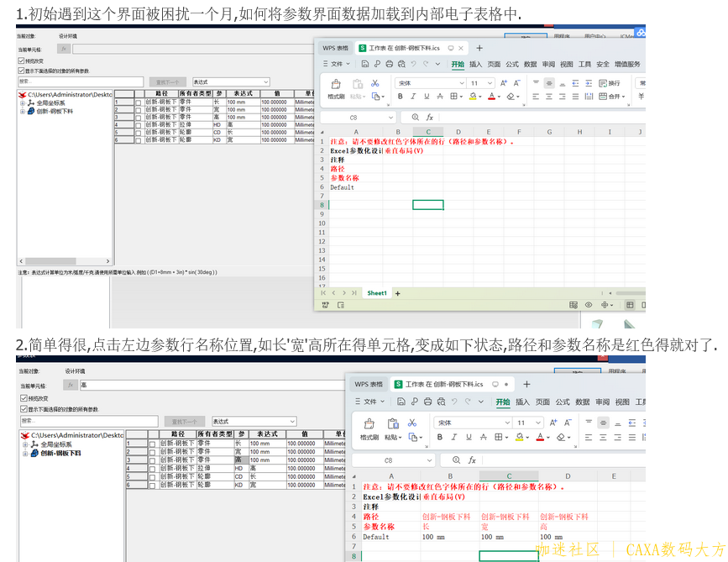728x562 pixels.
Task: Apply strikethrough in the step 2 WPS ribbon
Action: [483, 437]
